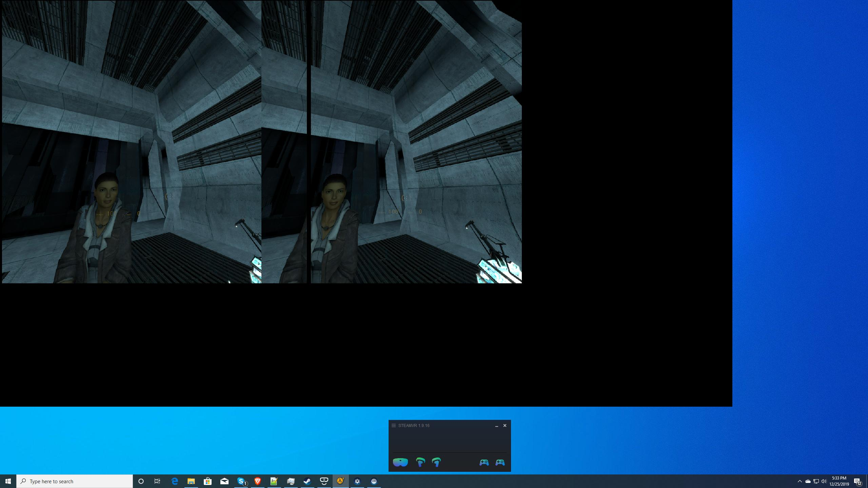868x488 pixels.
Task: Minimize the SteamVR status window
Action: point(496,426)
